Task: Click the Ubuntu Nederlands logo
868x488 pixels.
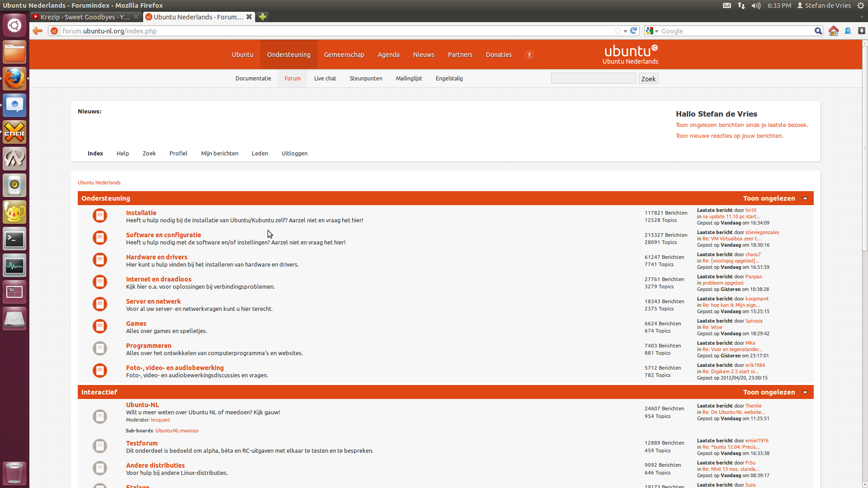Action: point(630,54)
